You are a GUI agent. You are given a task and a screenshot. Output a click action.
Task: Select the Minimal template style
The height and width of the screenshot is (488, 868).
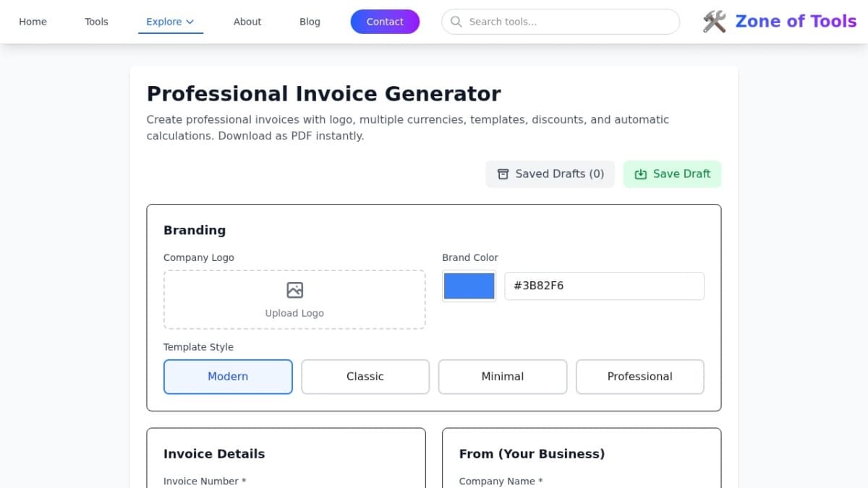tap(502, 376)
